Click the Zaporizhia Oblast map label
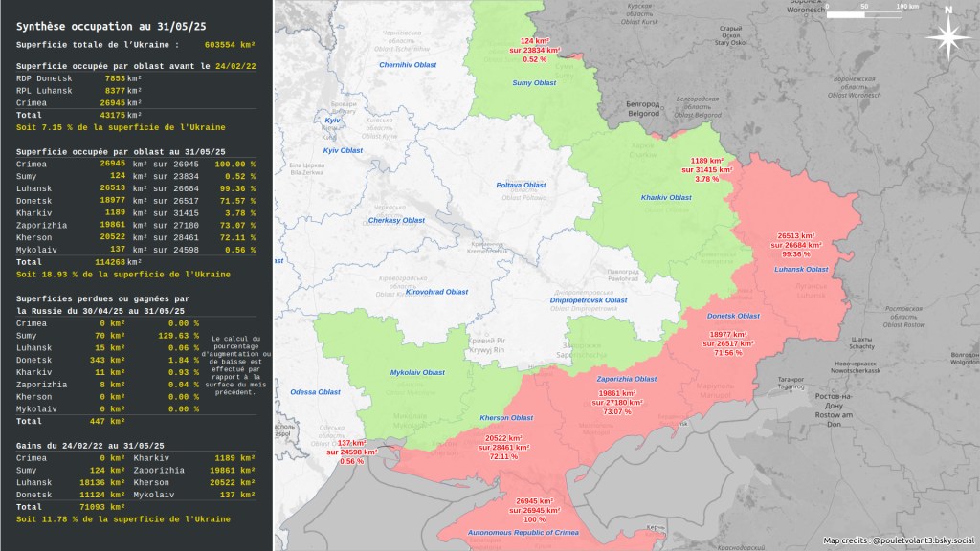 pyautogui.click(x=627, y=379)
